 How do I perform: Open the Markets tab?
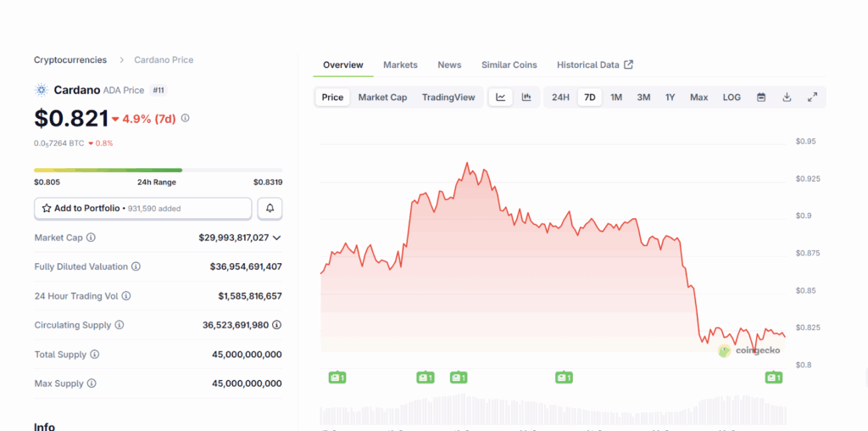pyautogui.click(x=400, y=65)
